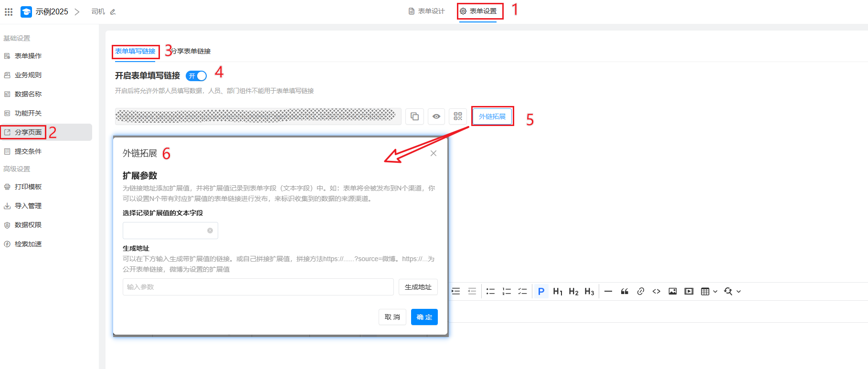Copy the form link with copy icon
The height and width of the screenshot is (369, 868).
[x=414, y=116]
